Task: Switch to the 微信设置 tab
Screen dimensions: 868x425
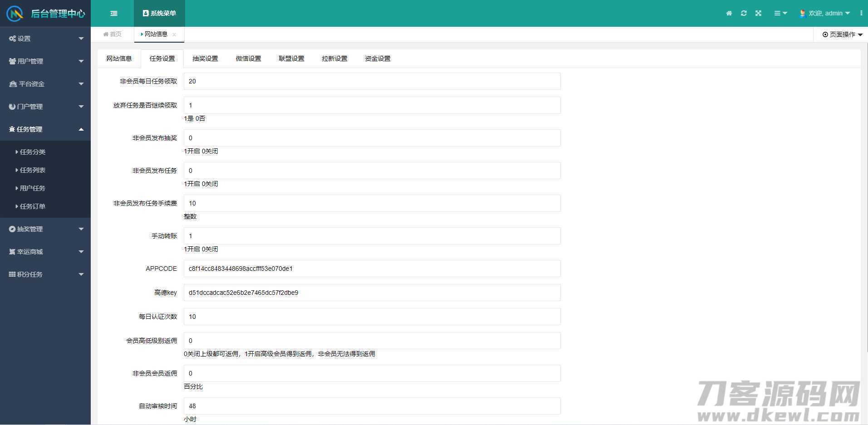Action: [248, 59]
